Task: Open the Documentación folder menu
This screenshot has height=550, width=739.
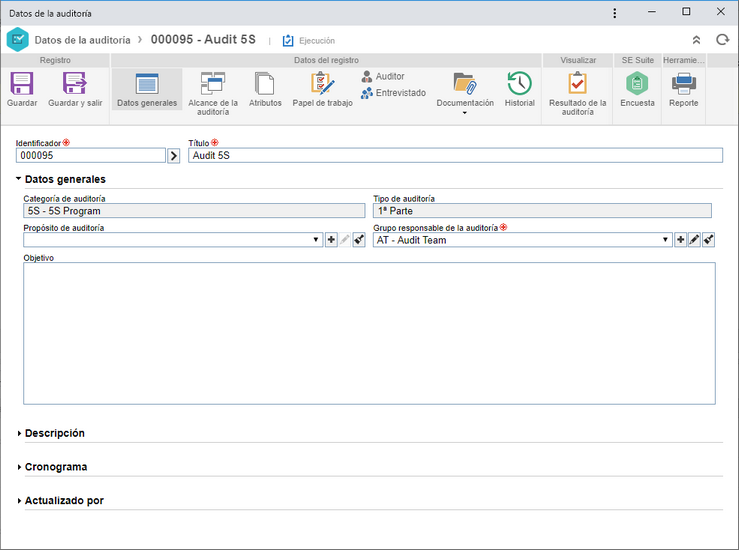Action: pyautogui.click(x=465, y=93)
